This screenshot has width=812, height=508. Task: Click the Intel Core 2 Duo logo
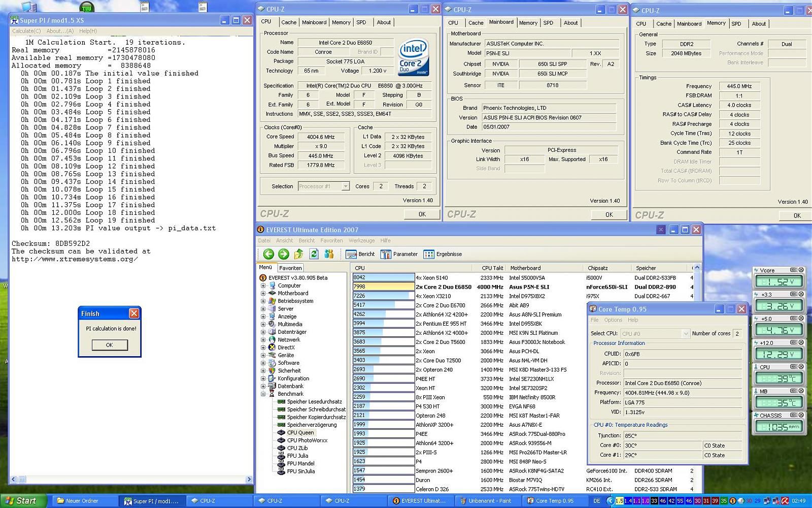point(413,57)
